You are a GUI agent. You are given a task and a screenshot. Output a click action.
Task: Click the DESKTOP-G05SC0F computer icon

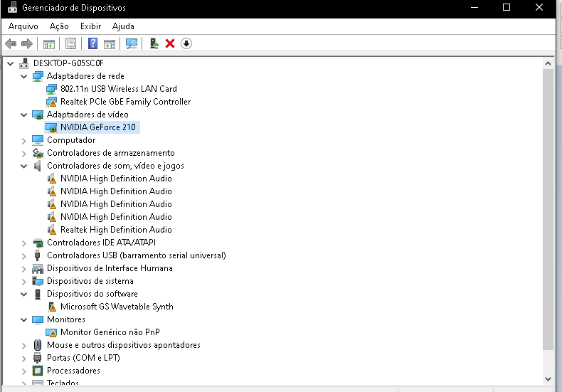[x=24, y=63]
